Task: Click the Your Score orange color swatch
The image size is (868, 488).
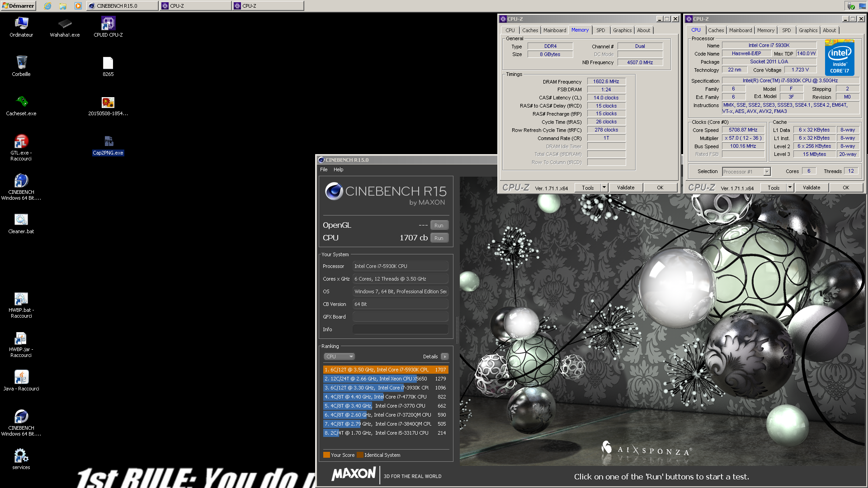Action: tap(326, 455)
